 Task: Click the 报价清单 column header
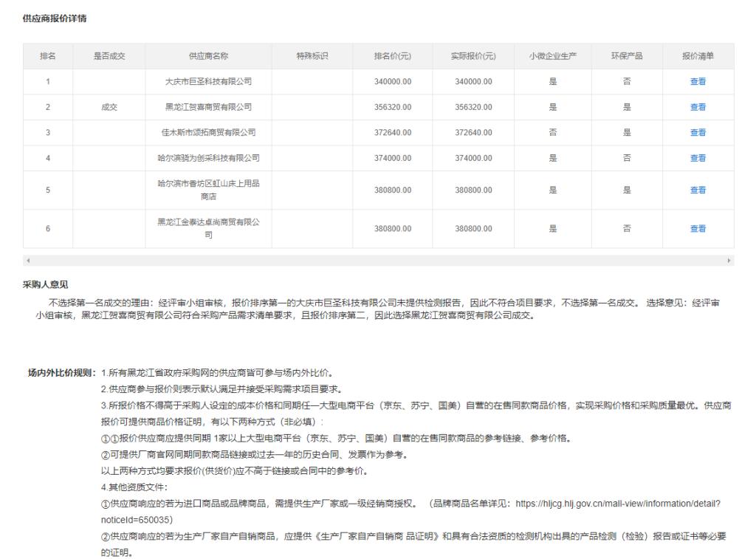pyautogui.click(x=698, y=56)
